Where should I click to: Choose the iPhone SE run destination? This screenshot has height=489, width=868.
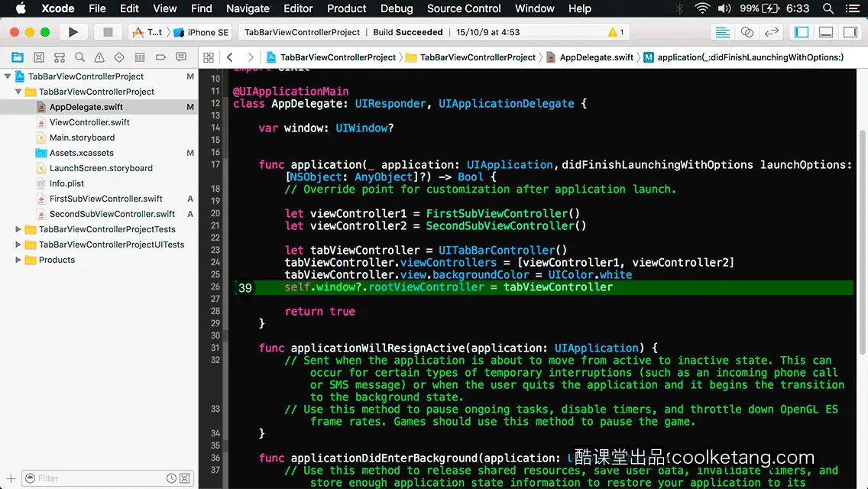[x=201, y=32]
